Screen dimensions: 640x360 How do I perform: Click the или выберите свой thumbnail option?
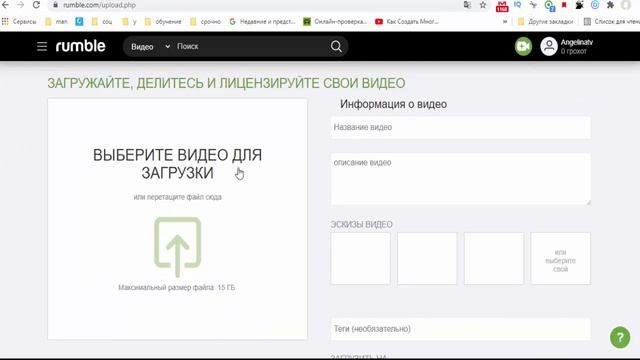click(x=560, y=258)
